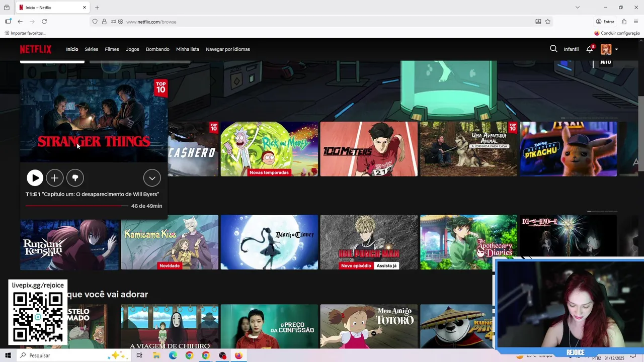The height and width of the screenshot is (362, 644).
Task: Open 100 Meters title card
Action: coord(369,149)
